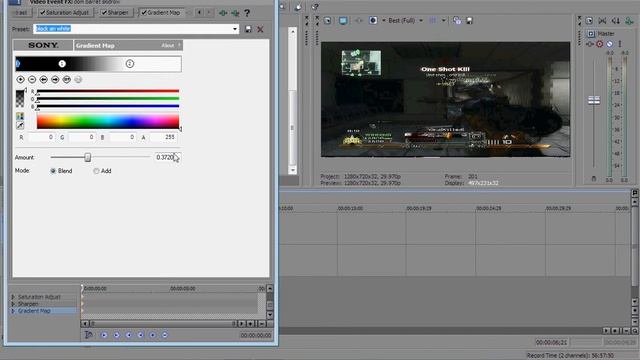
Task: Click the Preset name text field
Action: (x=132, y=29)
